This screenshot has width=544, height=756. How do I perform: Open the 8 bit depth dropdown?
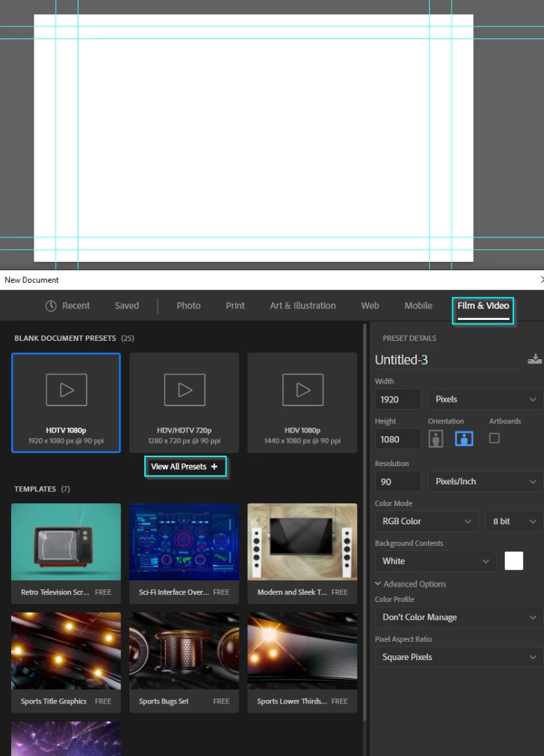pos(514,521)
